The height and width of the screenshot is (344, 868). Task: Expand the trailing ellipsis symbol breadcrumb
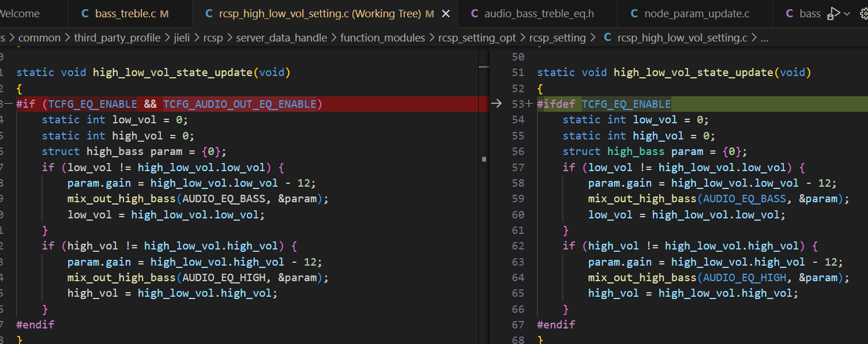tap(764, 38)
